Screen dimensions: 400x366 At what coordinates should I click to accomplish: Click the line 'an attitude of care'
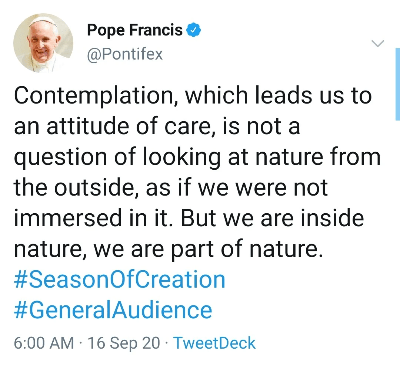click(x=112, y=127)
